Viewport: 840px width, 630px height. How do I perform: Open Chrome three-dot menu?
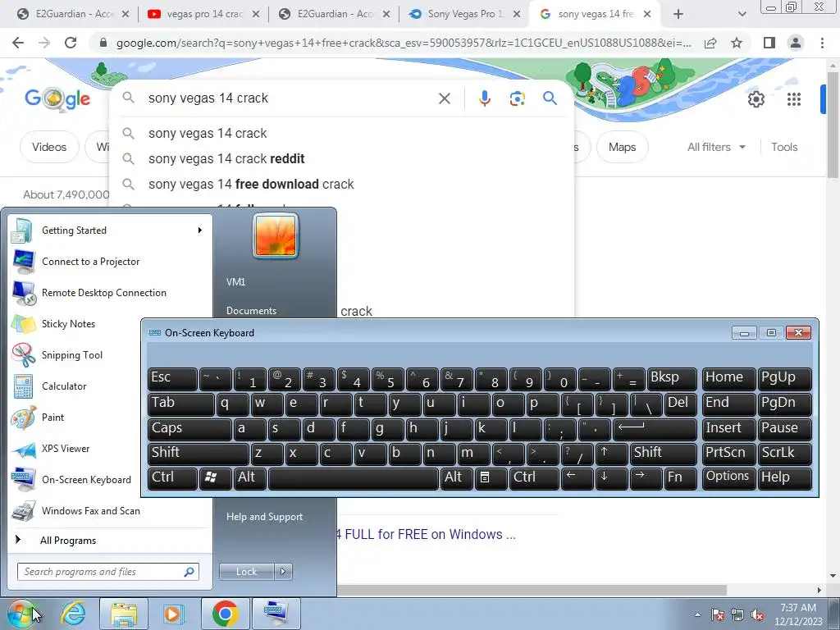point(822,43)
